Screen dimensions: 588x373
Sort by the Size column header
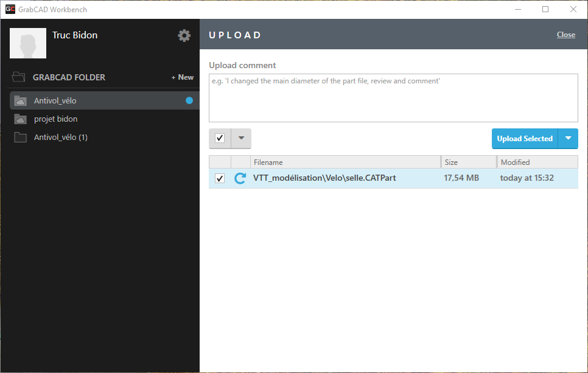(469, 162)
